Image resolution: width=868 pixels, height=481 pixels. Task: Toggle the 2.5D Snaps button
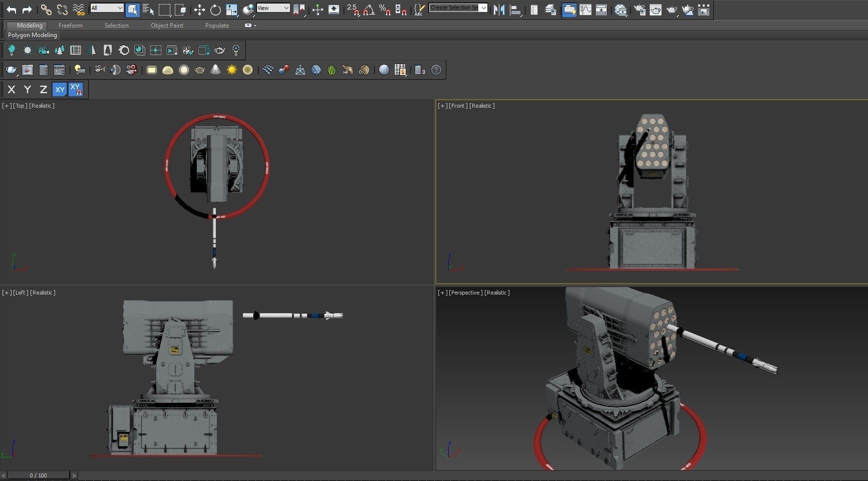(353, 10)
